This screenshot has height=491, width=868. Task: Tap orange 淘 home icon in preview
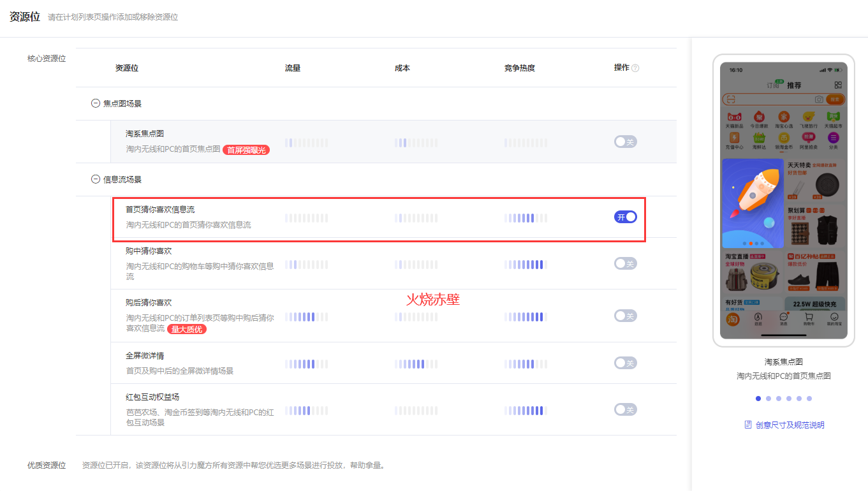[733, 319]
